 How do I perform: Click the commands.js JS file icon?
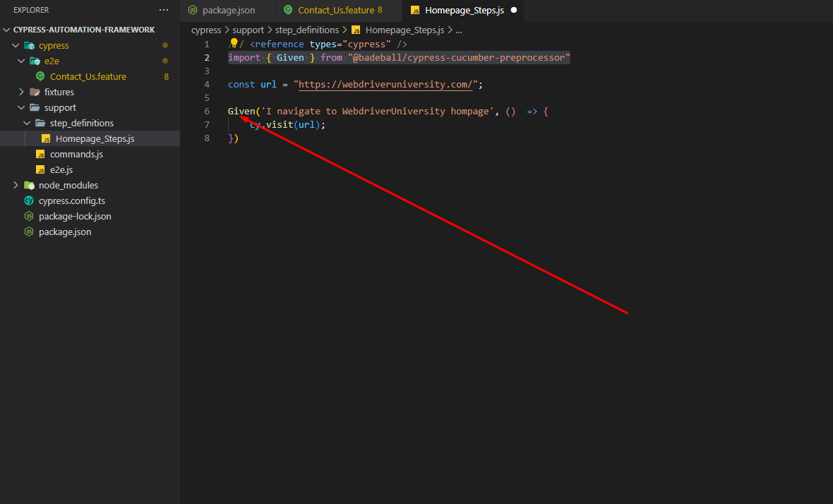(x=40, y=154)
